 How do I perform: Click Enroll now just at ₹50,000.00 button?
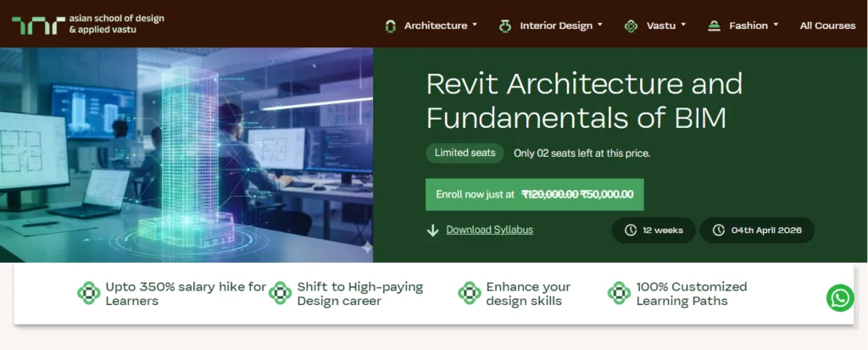(534, 194)
